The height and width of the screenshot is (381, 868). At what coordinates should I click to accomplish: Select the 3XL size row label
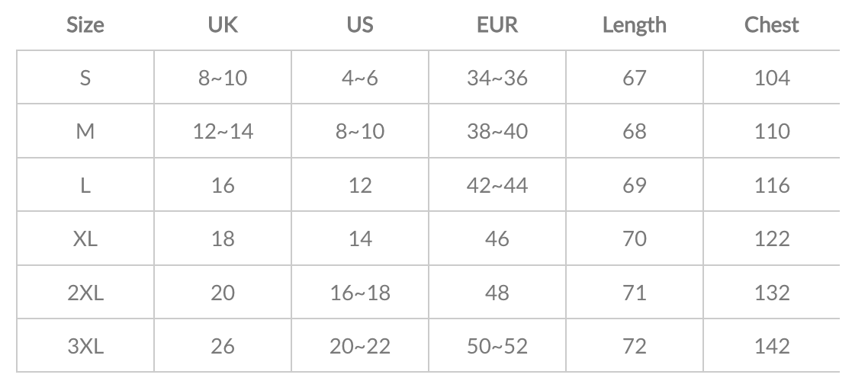point(85,347)
